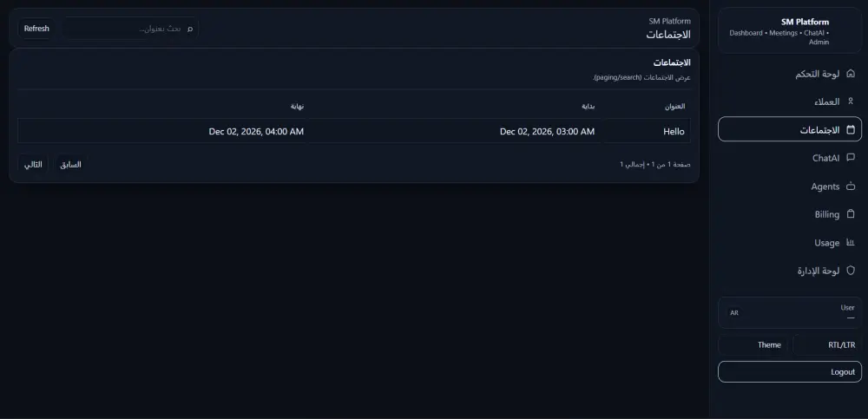This screenshot has height=419, width=868.
Task: Click the magnifier icon in search box
Action: coord(190,29)
